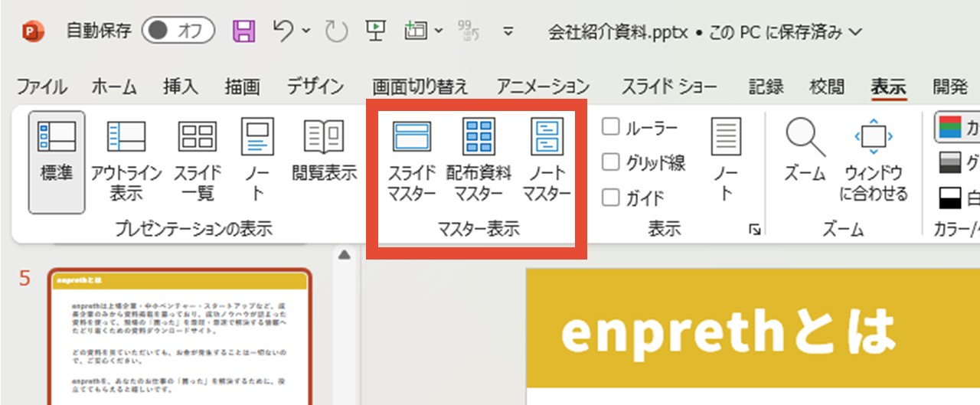Open the 開発 tab
This screenshot has width=980, height=405.
pyautogui.click(x=950, y=87)
